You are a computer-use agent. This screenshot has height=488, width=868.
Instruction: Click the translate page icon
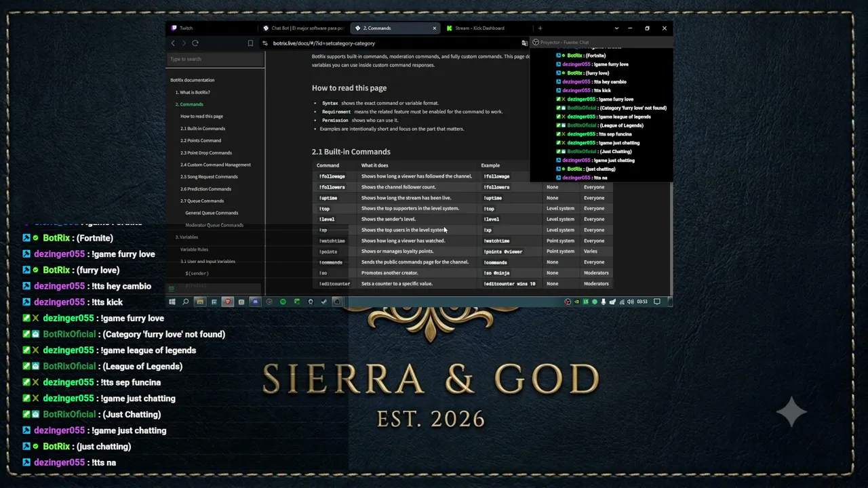pos(524,43)
